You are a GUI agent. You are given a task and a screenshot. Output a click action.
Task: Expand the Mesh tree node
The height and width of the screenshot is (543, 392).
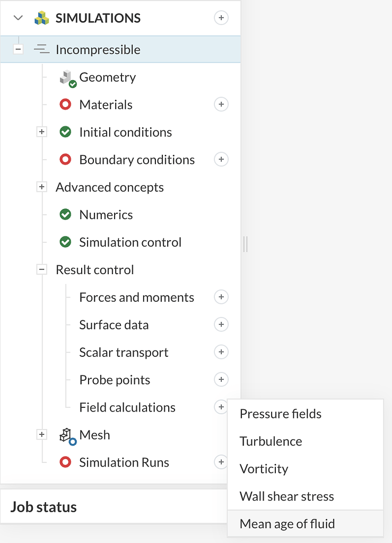(x=42, y=435)
